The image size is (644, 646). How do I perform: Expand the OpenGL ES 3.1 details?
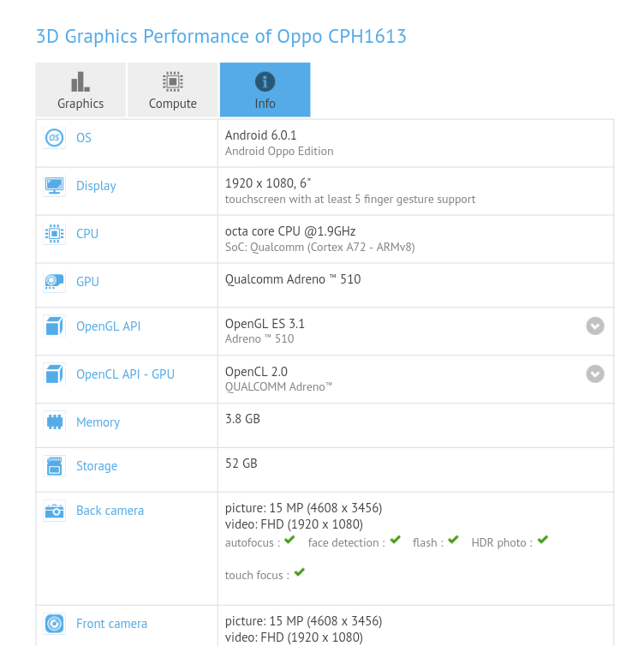595,326
